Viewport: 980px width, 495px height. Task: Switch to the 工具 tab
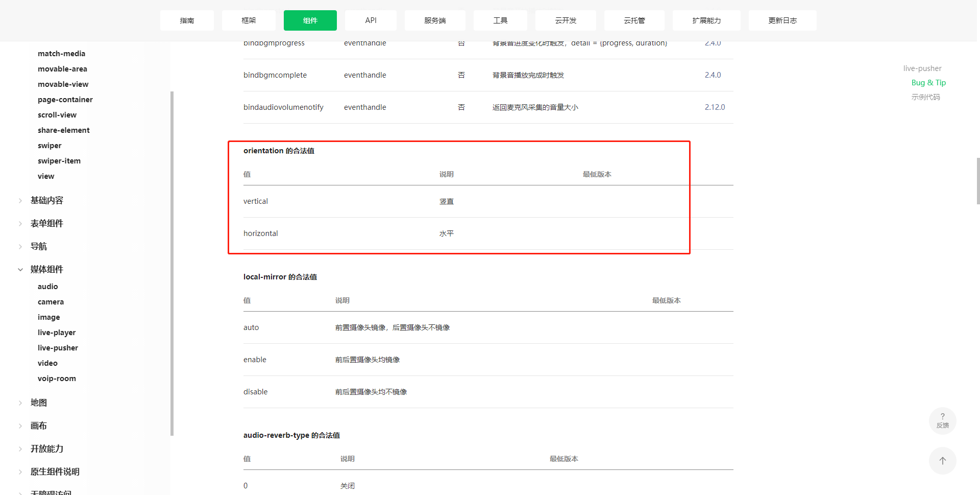500,20
